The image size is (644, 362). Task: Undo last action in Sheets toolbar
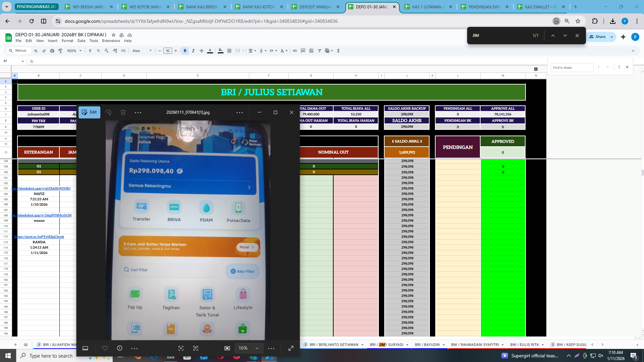[36, 51]
